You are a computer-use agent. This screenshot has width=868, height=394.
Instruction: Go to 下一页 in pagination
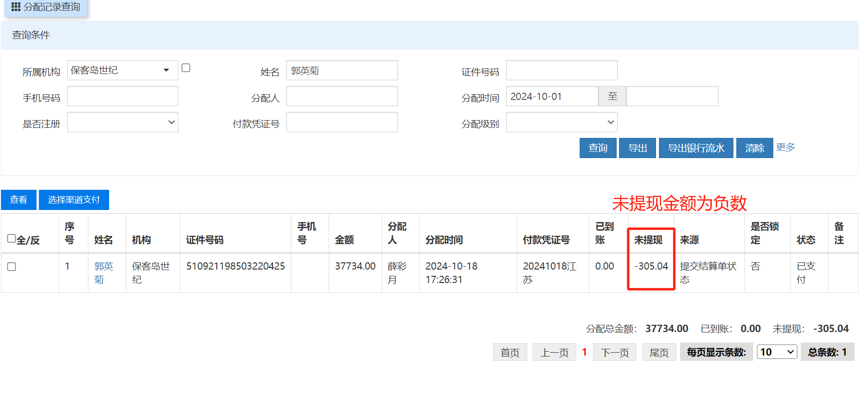615,352
